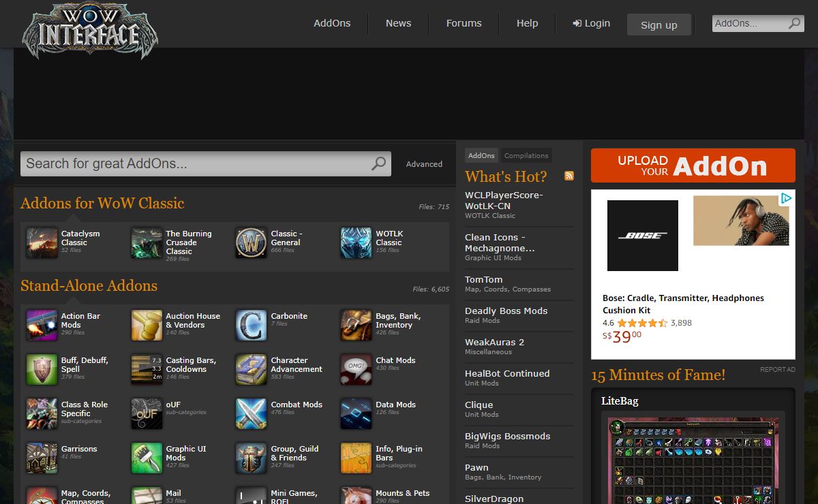Select the Auction House & Vendors icon

[147, 325]
